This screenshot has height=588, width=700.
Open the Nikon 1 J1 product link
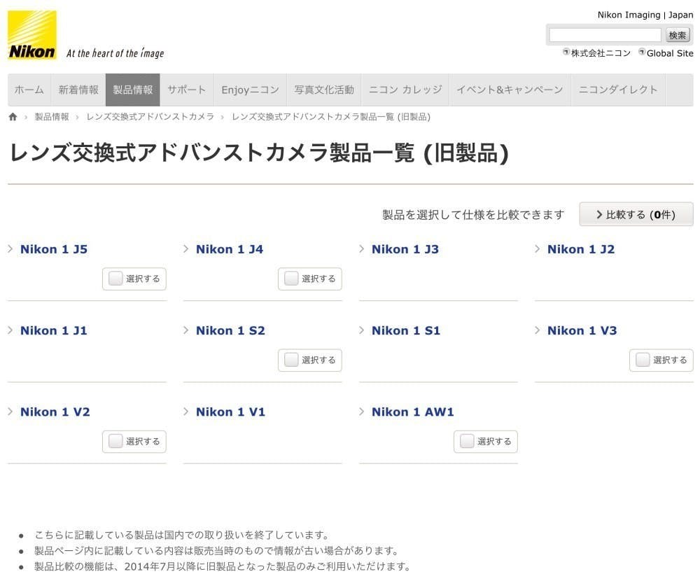[54, 330]
